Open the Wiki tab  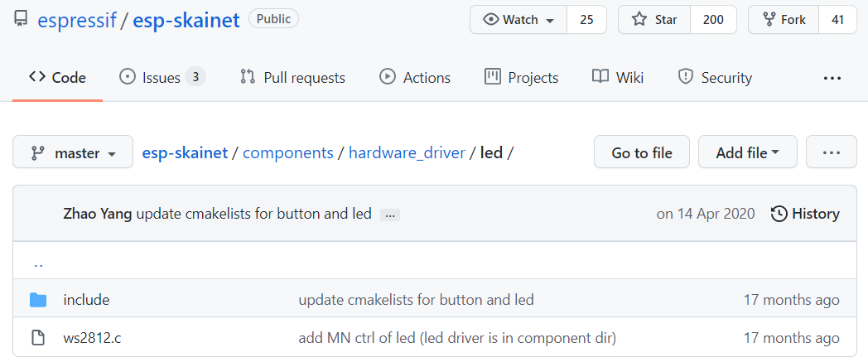pyautogui.click(x=618, y=78)
